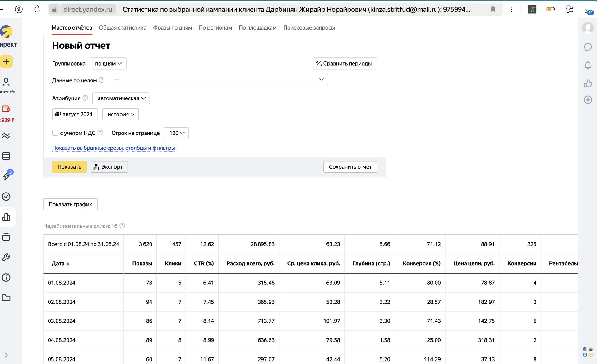Click the thumbs up feedback icon
The image size is (597, 364).
[588, 83]
